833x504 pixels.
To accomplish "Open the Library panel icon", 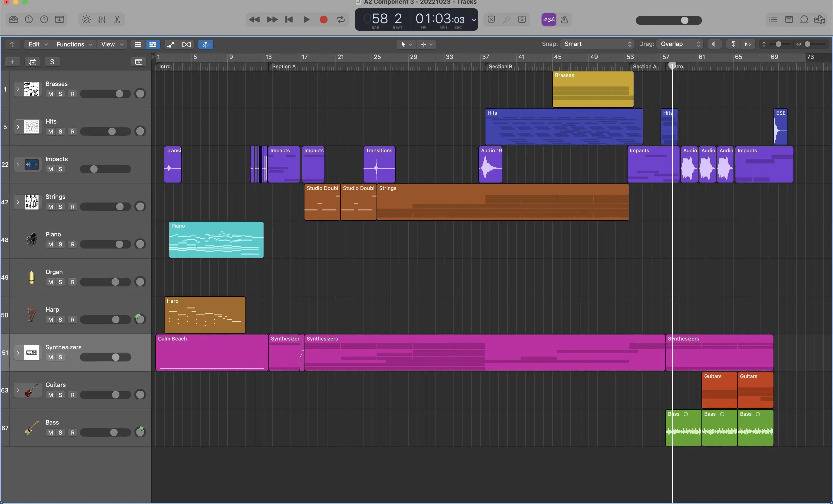I will (x=13, y=19).
